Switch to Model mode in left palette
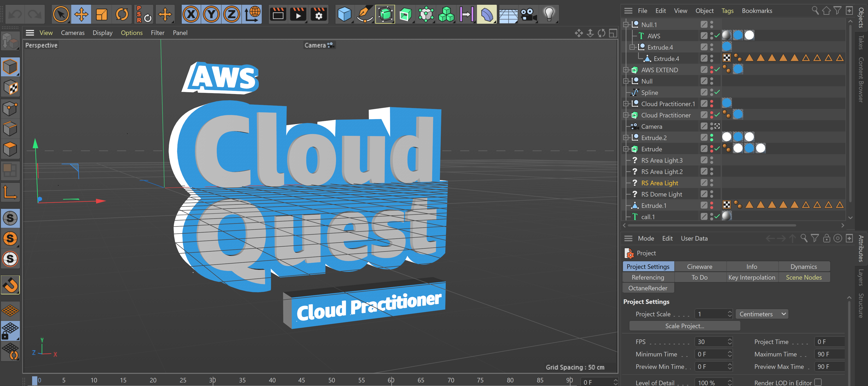The width and height of the screenshot is (868, 386). click(10, 67)
